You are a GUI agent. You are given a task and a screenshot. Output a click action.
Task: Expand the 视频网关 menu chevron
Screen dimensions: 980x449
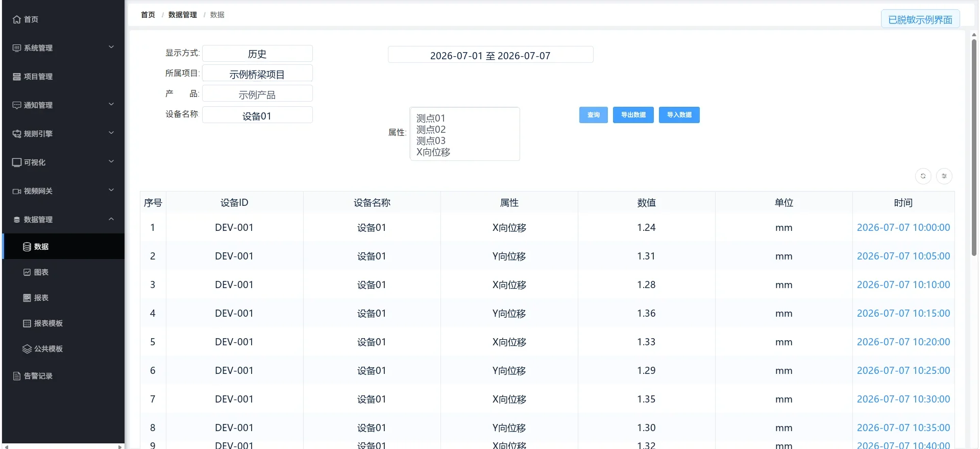[111, 190]
